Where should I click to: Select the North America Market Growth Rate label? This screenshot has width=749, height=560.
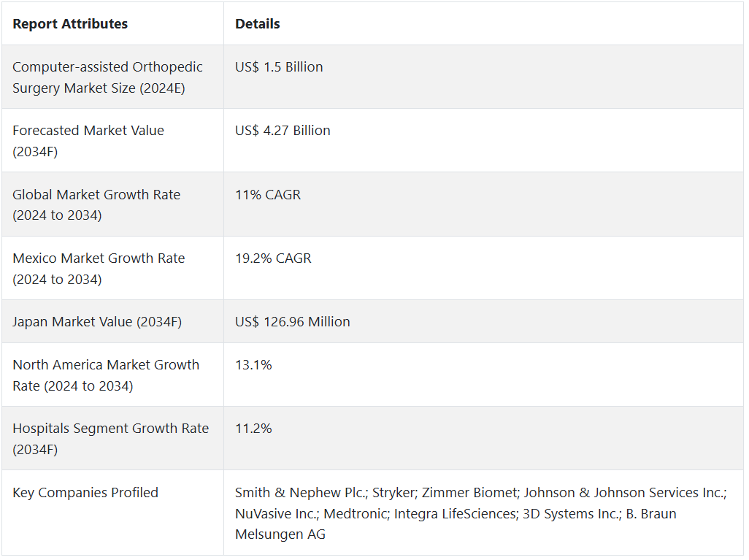[x=106, y=375]
